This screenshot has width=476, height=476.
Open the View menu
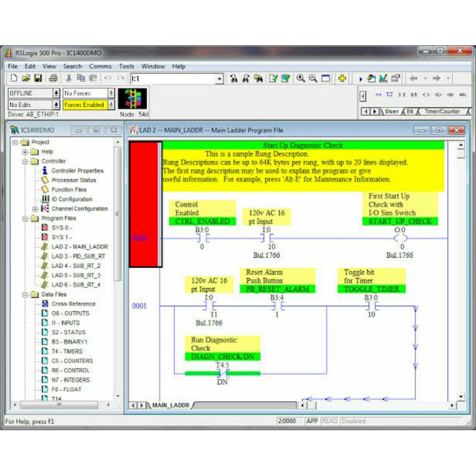[x=49, y=67]
